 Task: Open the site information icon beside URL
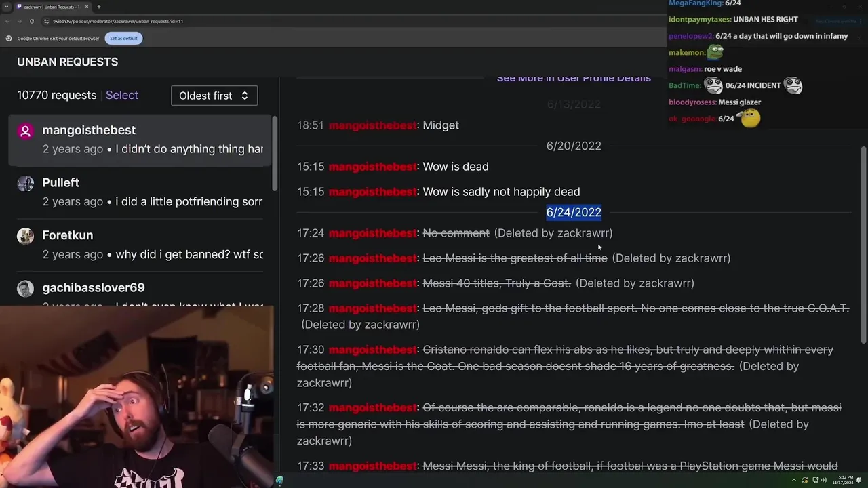(47, 21)
